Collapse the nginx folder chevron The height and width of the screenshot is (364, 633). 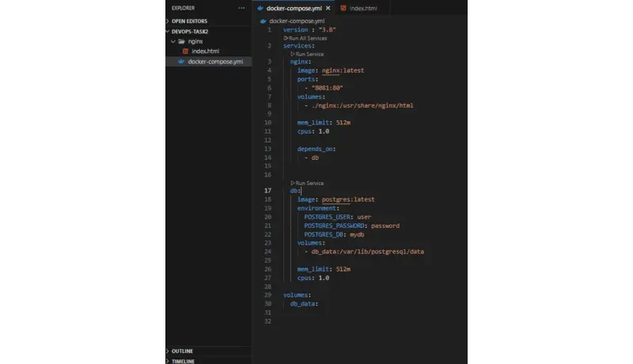pyautogui.click(x=173, y=42)
